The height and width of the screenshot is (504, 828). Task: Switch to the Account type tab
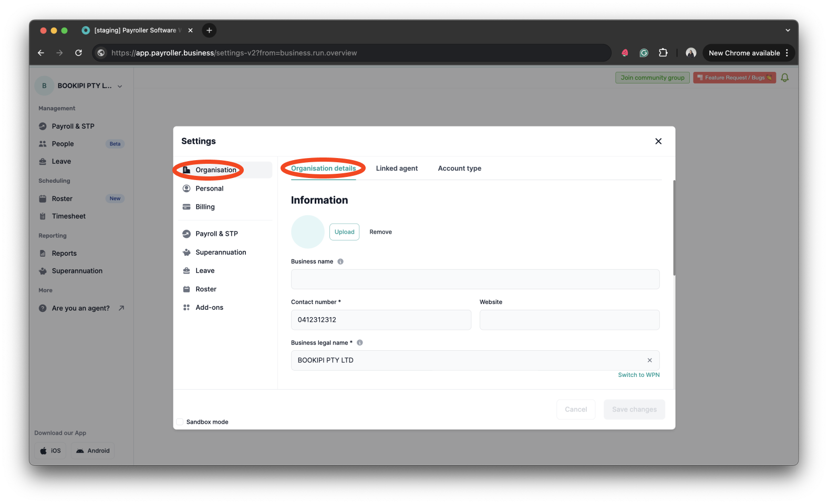coord(459,169)
